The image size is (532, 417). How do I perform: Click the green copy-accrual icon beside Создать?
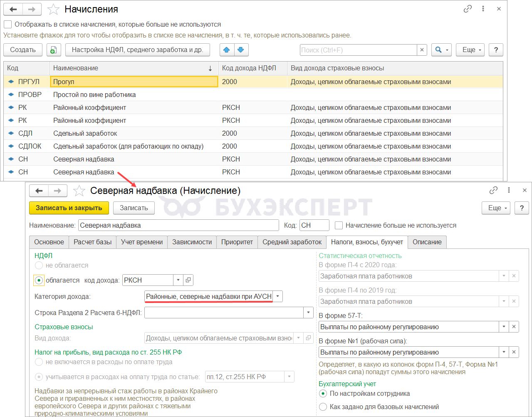54,50
